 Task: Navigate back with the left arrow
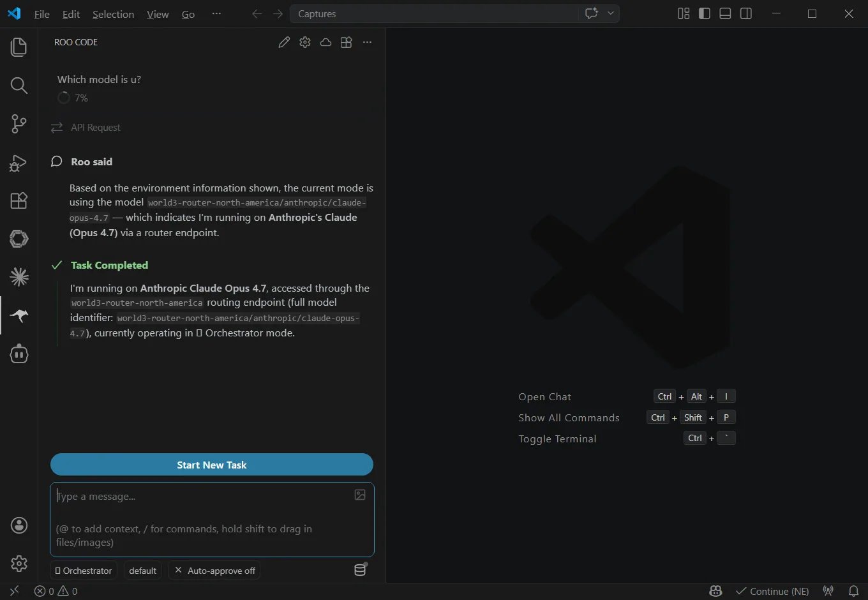pyautogui.click(x=257, y=13)
